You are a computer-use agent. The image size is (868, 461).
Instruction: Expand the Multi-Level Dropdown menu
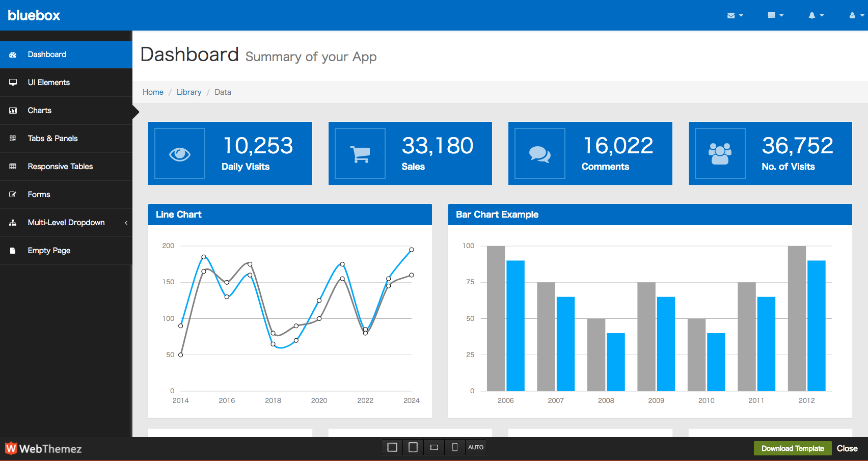pyautogui.click(x=66, y=223)
